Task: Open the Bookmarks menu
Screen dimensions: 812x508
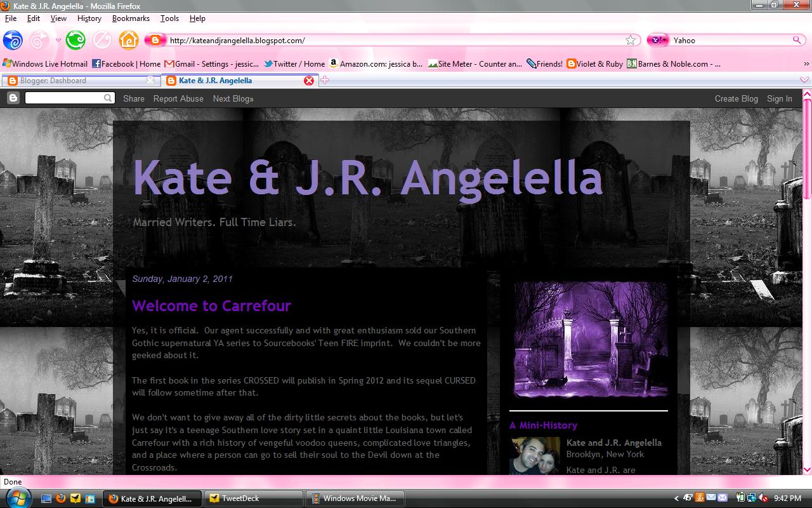Action: point(131,18)
